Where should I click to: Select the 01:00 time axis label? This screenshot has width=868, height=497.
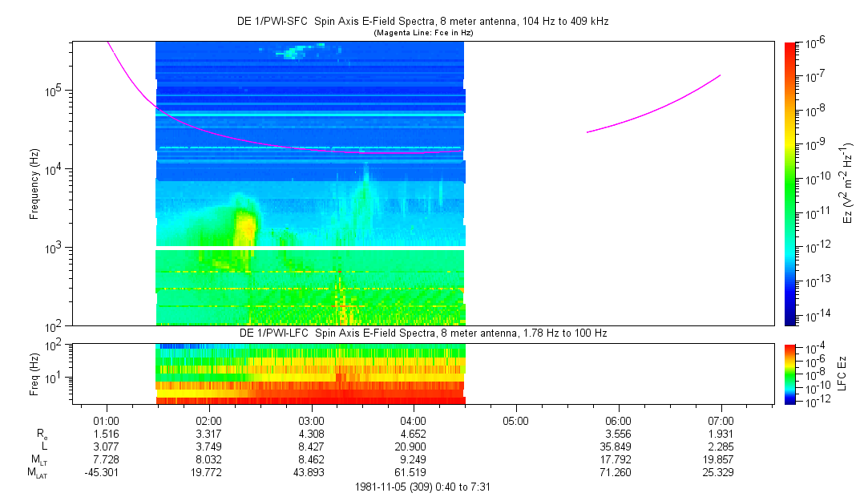[107, 421]
